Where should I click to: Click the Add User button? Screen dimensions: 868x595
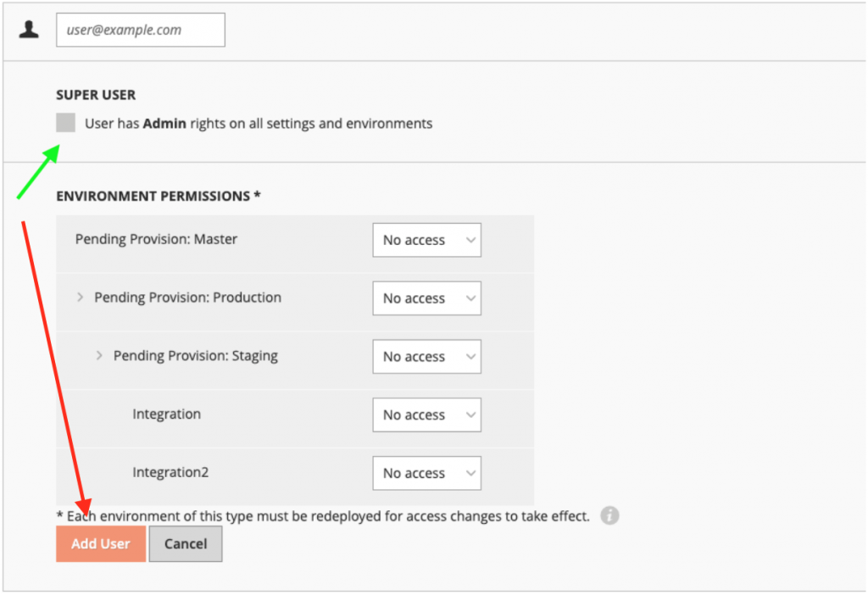click(100, 543)
